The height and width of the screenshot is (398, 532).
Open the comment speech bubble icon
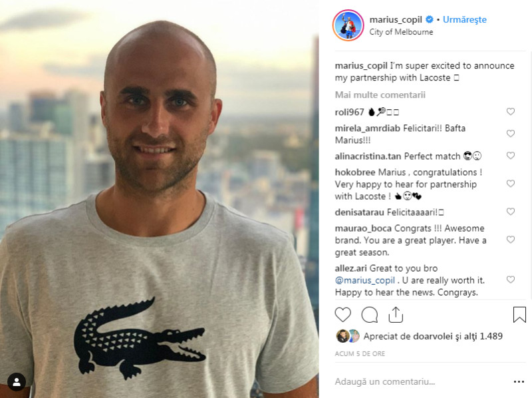[370, 314]
